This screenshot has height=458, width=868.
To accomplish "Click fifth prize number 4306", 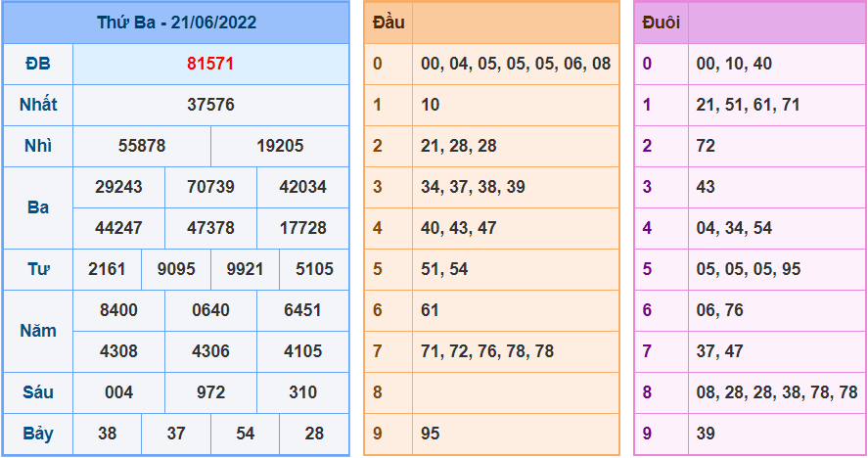I will [x=210, y=351].
